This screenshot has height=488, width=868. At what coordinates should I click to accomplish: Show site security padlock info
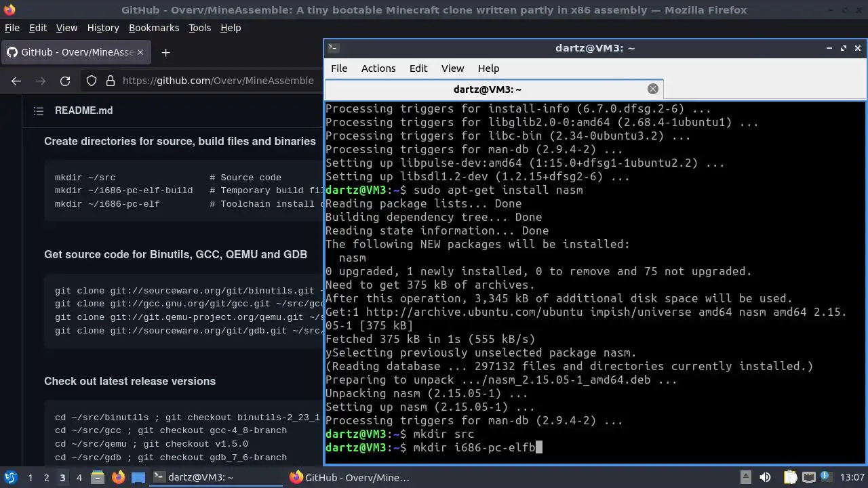(x=111, y=81)
